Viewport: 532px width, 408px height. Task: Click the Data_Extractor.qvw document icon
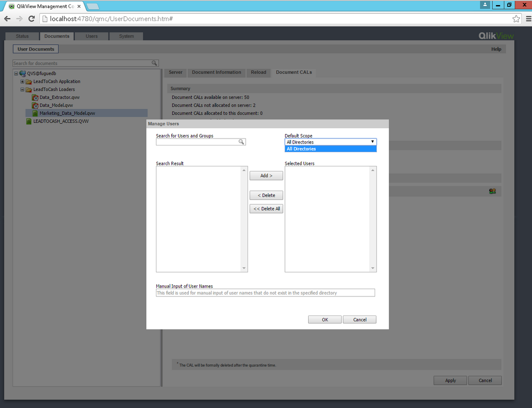35,98
